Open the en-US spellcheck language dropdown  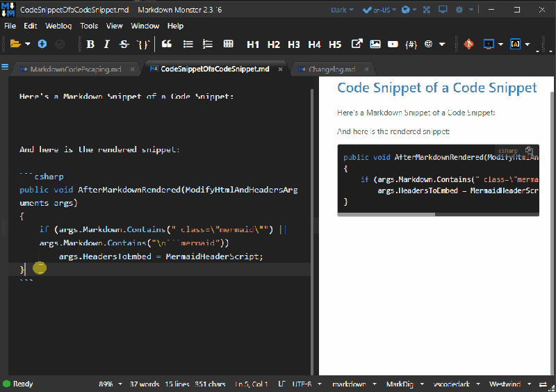(x=384, y=10)
